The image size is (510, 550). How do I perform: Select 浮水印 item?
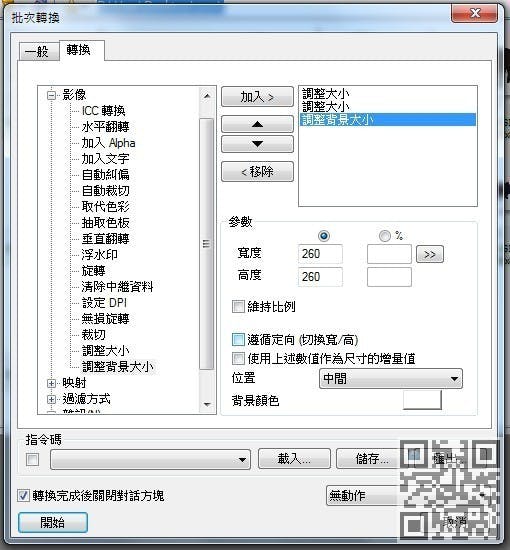pos(100,255)
